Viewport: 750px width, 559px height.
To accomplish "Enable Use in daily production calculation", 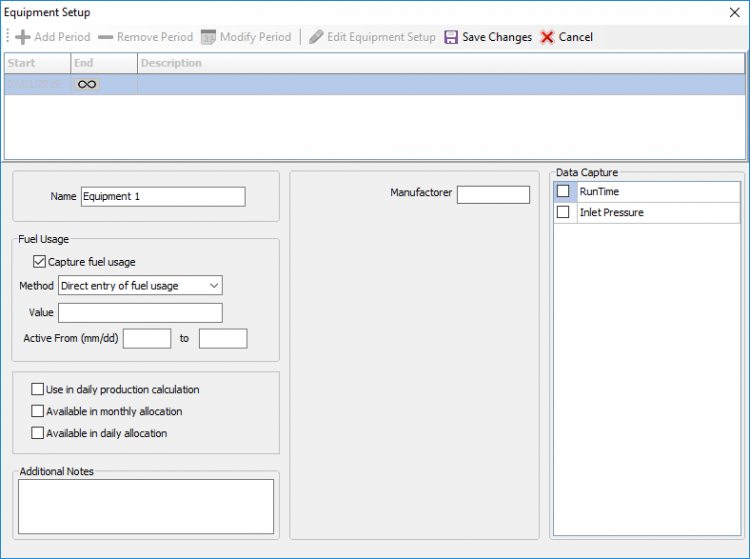I will click(x=38, y=389).
